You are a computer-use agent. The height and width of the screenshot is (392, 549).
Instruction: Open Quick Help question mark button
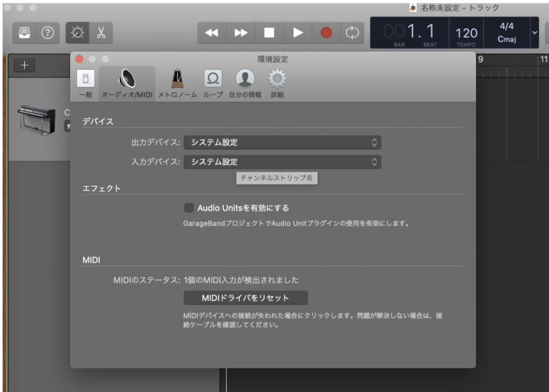[x=48, y=33]
